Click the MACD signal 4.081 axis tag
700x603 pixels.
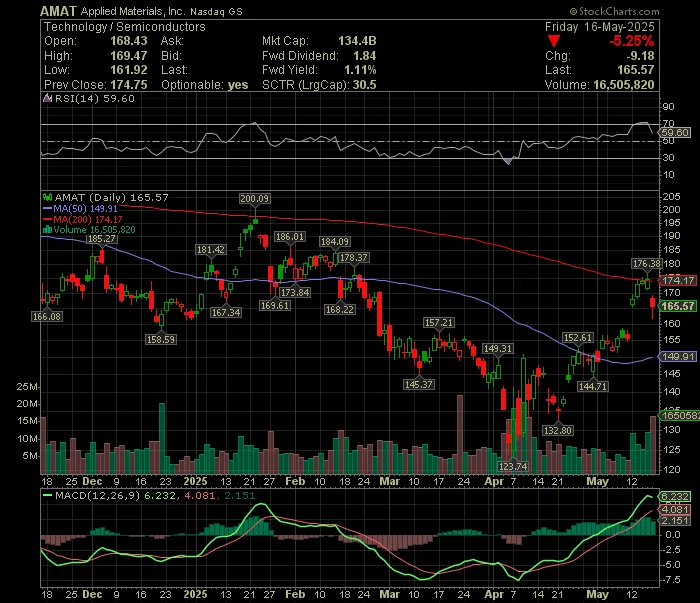tap(675, 509)
